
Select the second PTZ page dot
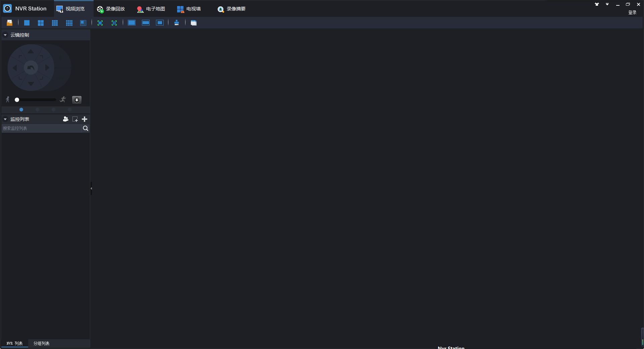click(37, 110)
